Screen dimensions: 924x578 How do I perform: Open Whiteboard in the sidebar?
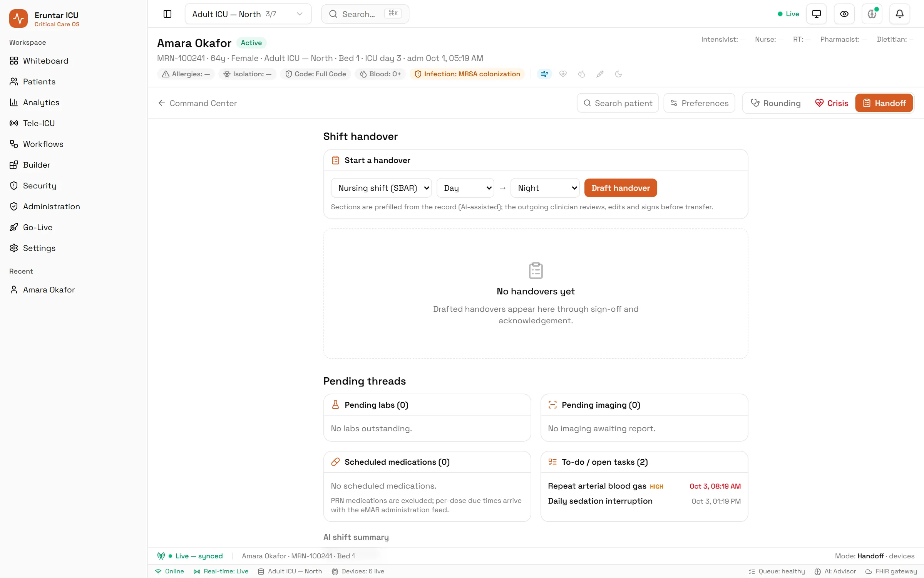(x=74, y=61)
